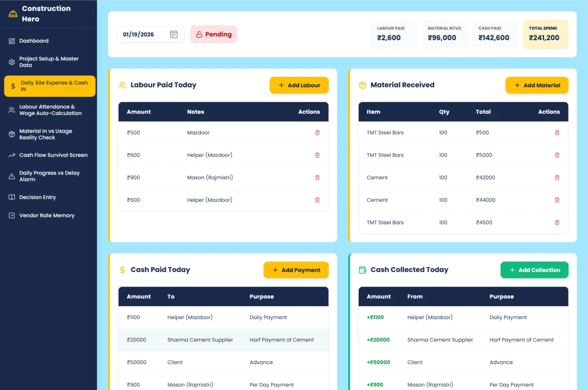Click the date input showing 01/19/2026
The image size is (588, 390).
(143, 35)
